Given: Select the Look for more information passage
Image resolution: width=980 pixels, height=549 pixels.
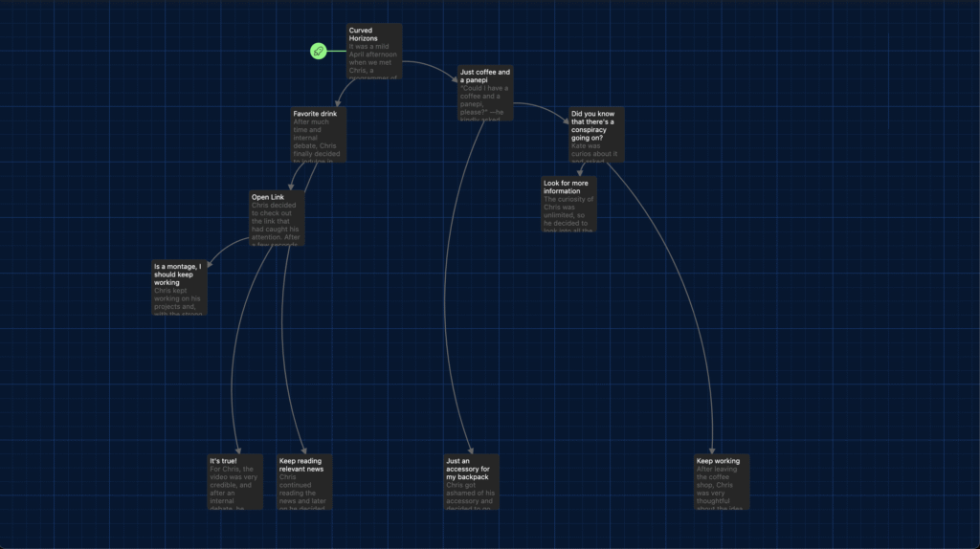Looking at the screenshot, I should (568, 203).
